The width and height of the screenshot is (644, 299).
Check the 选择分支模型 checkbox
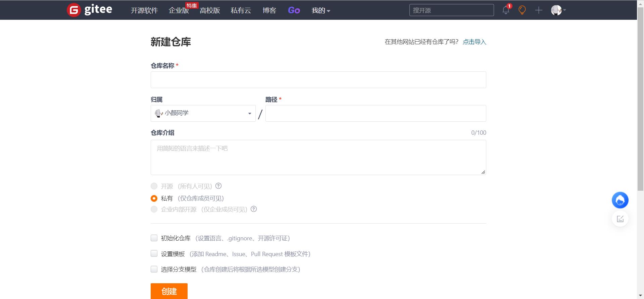click(154, 269)
